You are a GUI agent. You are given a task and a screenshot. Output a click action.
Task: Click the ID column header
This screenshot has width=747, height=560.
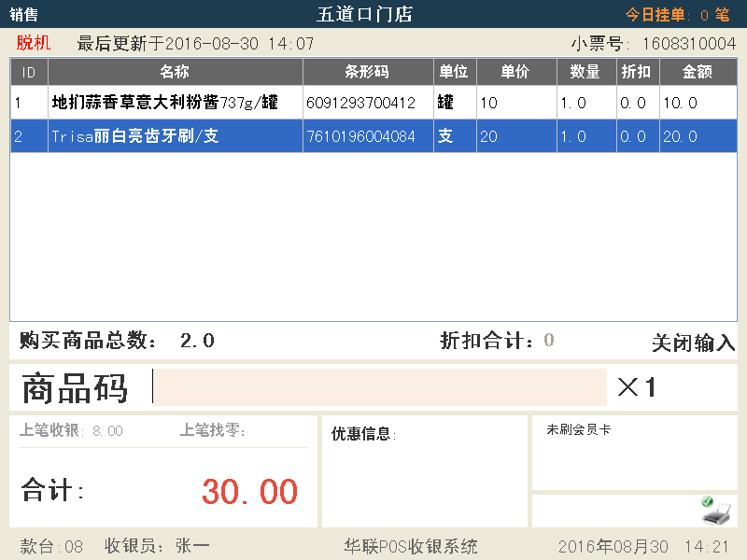coord(29,72)
